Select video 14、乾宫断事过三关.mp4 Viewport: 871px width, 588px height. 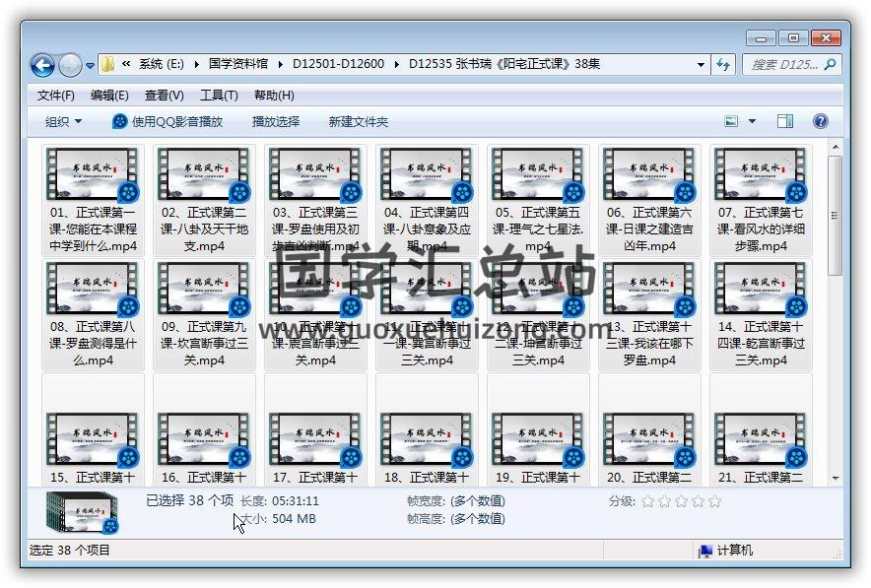click(x=761, y=314)
